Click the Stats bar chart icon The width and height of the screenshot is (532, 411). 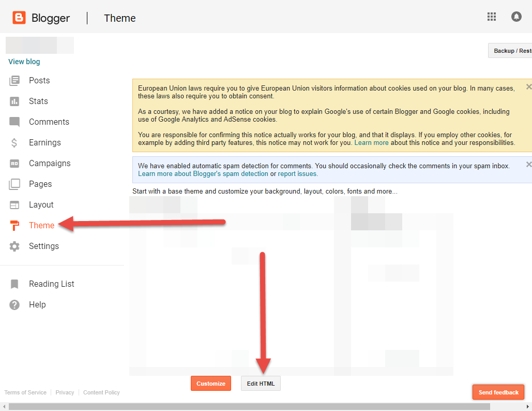[x=14, y=101]
